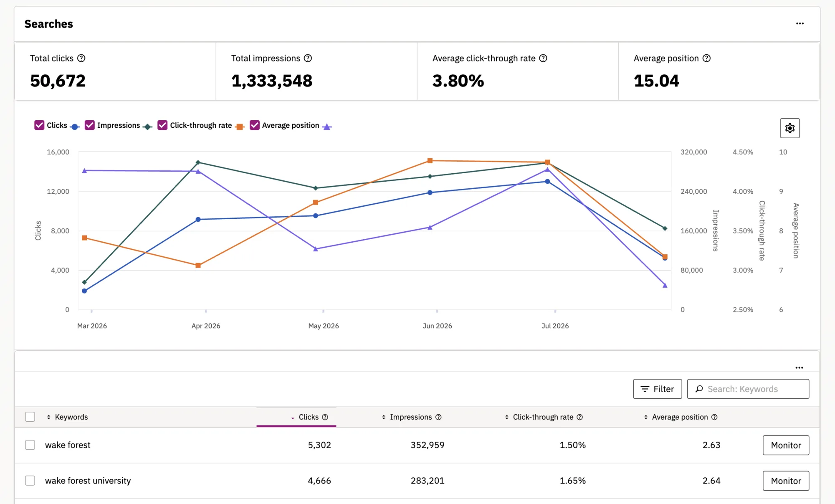Viewport: 835px width, 504px height.
Task: Click the help icon beside Total clicks
Action: [x=81, y=58]
